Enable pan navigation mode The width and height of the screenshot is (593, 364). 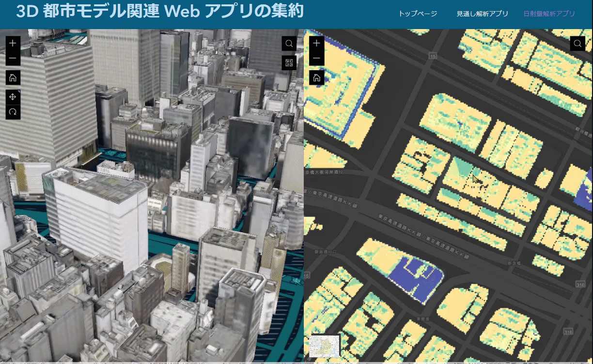[x=13, y=97]
